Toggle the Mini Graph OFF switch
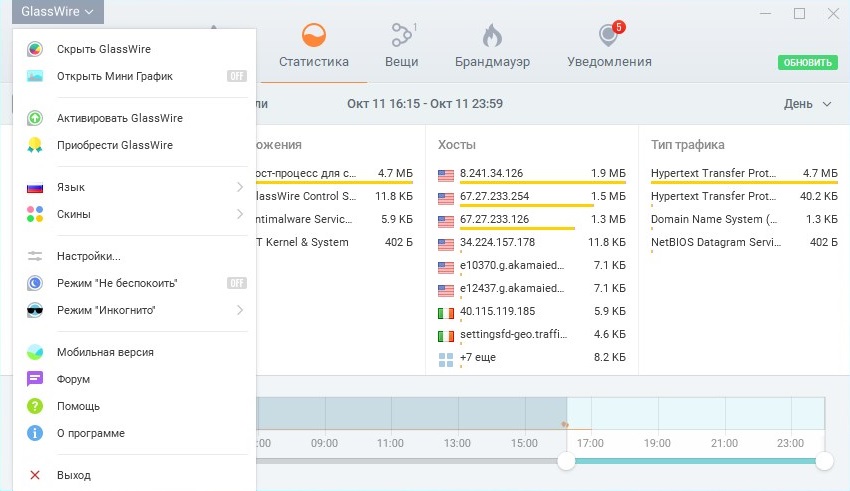 point(236,76)
